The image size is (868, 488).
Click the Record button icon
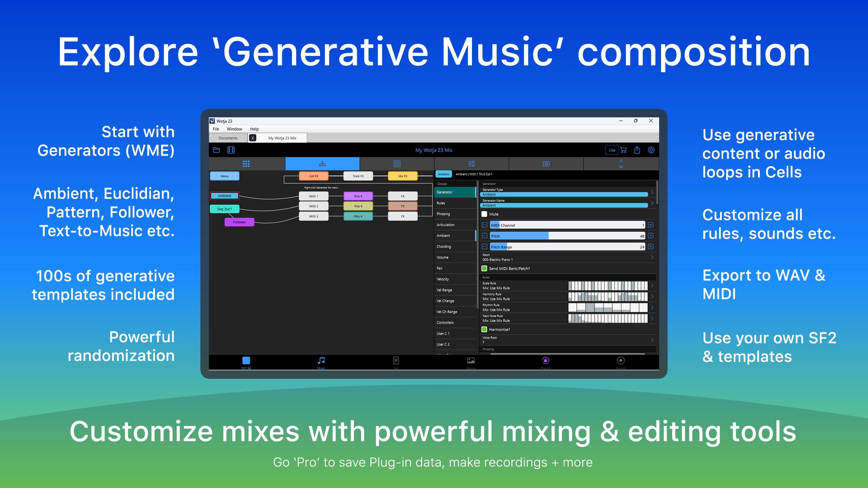click(620, 360)
